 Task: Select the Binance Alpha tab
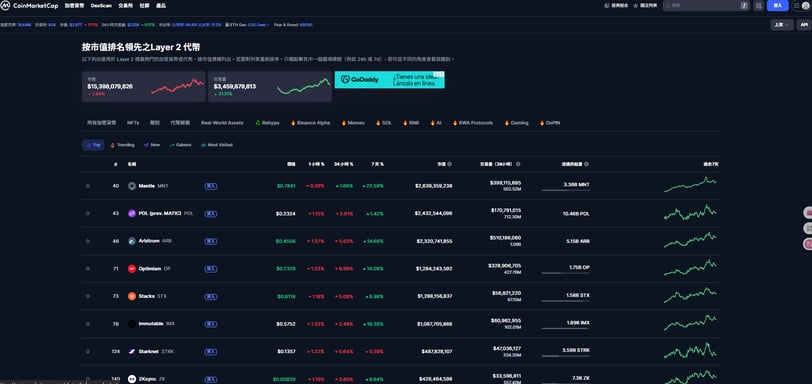click(310, 123)
